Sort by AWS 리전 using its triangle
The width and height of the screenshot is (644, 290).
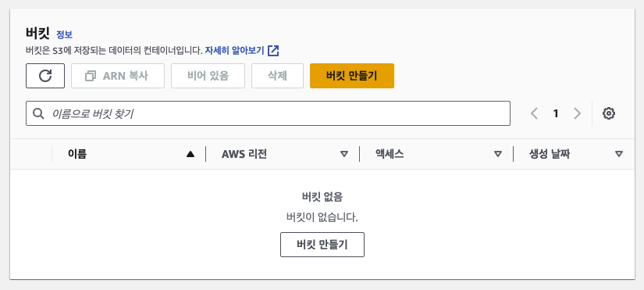click(x=344, y=154)
